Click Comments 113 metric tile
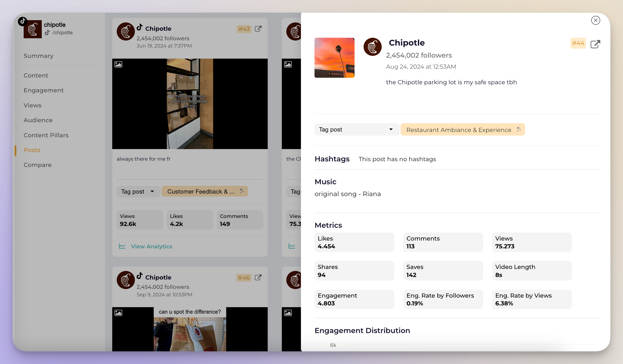Viewport: 623px width, 364px height. point(443,242)
